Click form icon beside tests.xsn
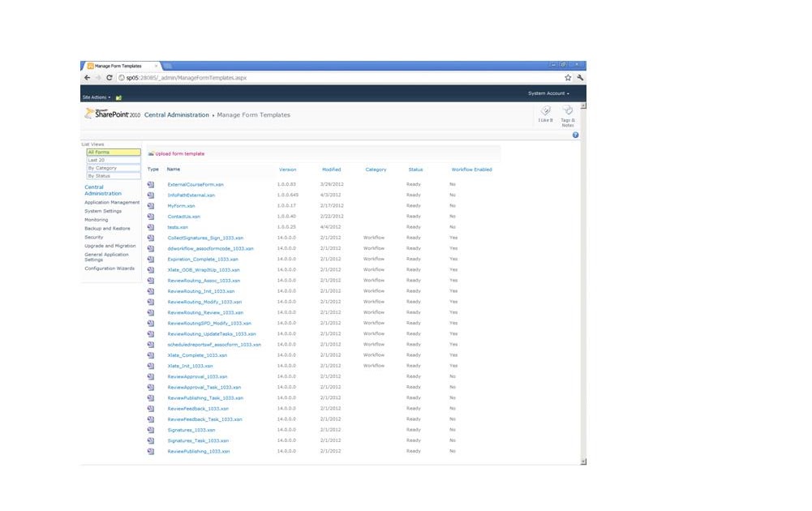The image size is (812, 511). tap(151, 227)
